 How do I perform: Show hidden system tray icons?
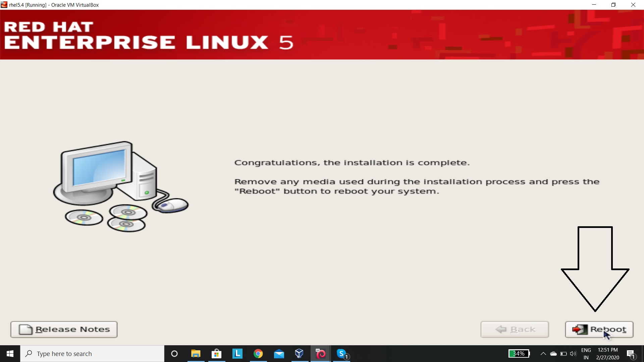point(543,354)
